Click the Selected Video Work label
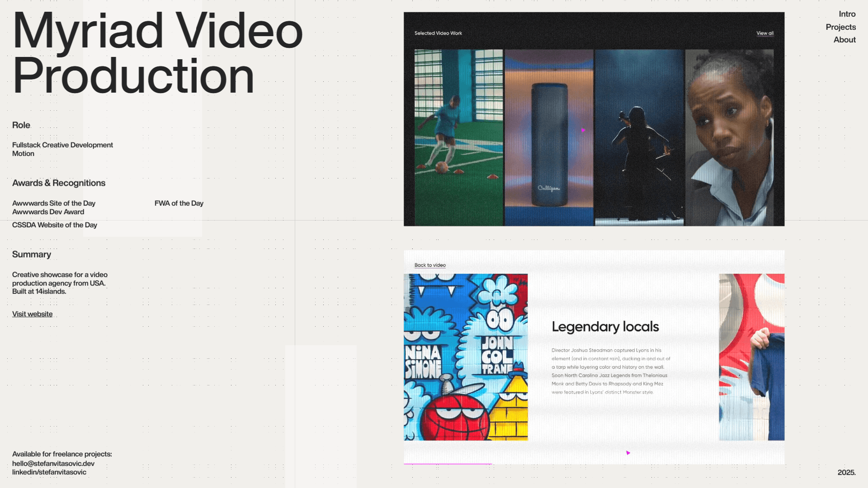The height and width of the screenshot is (488, 868). click(438, 33)
